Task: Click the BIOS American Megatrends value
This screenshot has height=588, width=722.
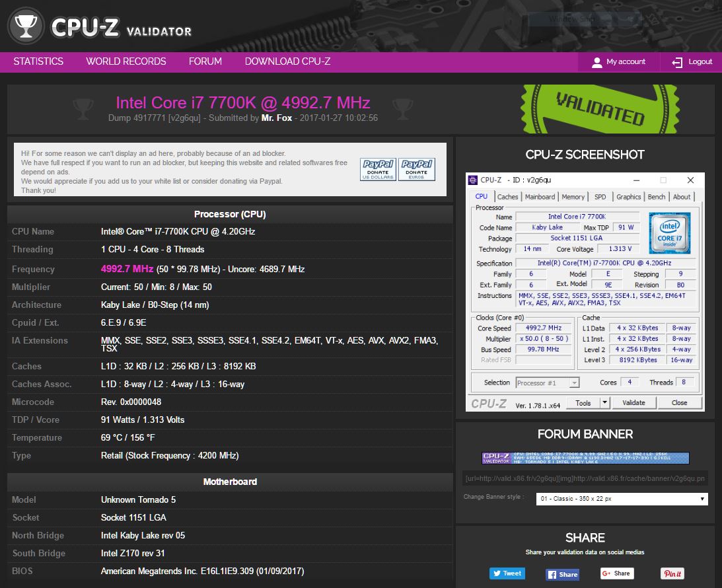Action: pos(202,571)
